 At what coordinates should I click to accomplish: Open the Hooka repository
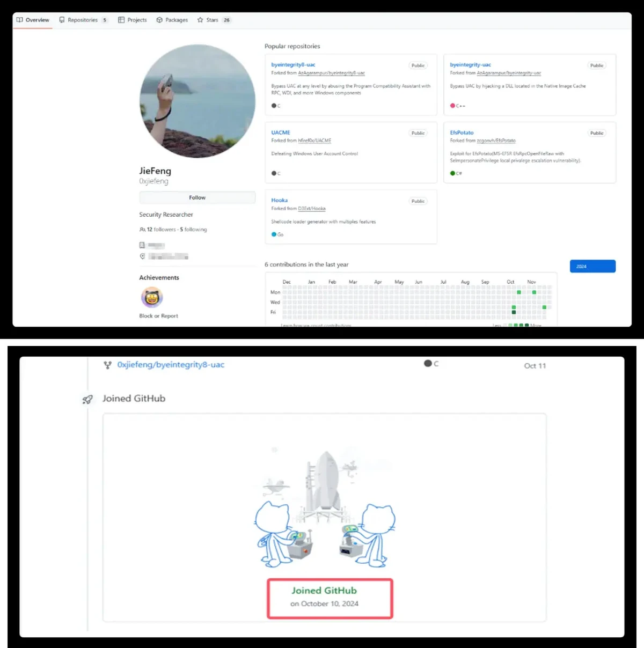tap(279, 200)
